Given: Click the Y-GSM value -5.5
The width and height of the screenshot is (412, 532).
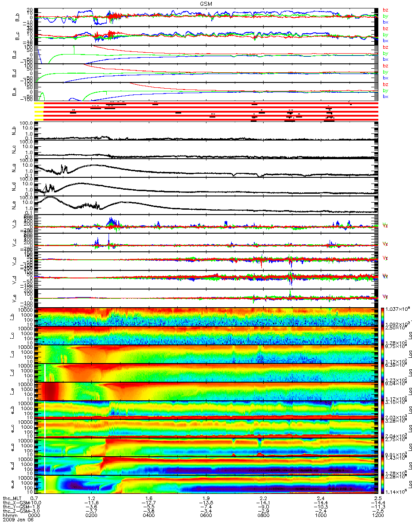Looking at the screenshot, I should [149, 506].
